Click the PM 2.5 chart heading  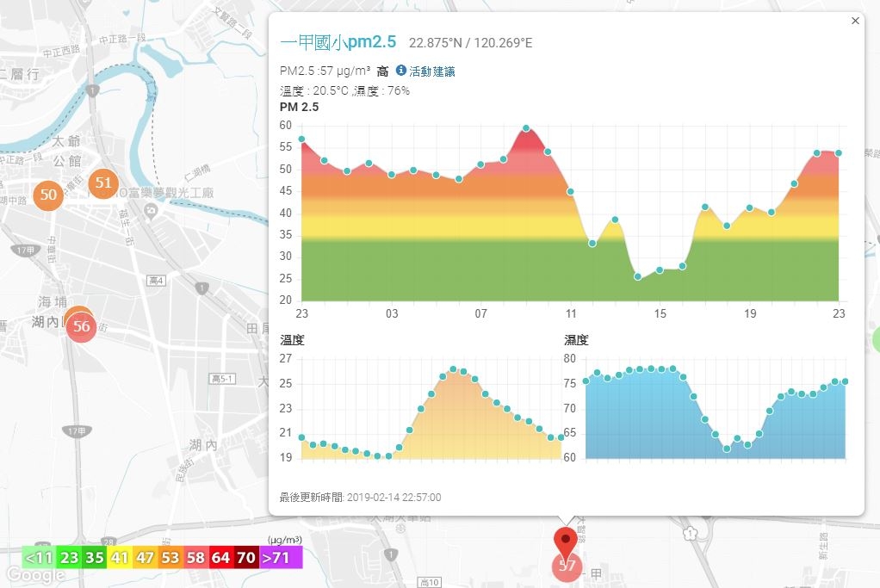pos(299,107)
